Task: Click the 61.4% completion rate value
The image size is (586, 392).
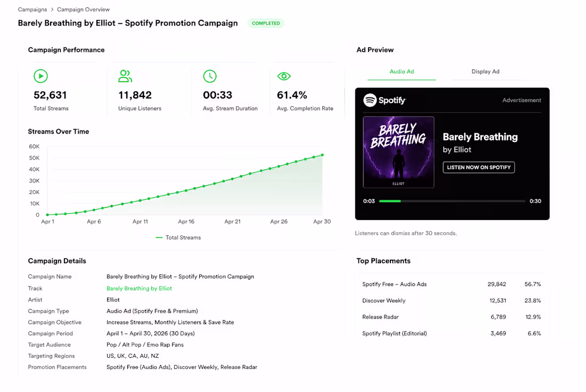Action: coord(292,95)
